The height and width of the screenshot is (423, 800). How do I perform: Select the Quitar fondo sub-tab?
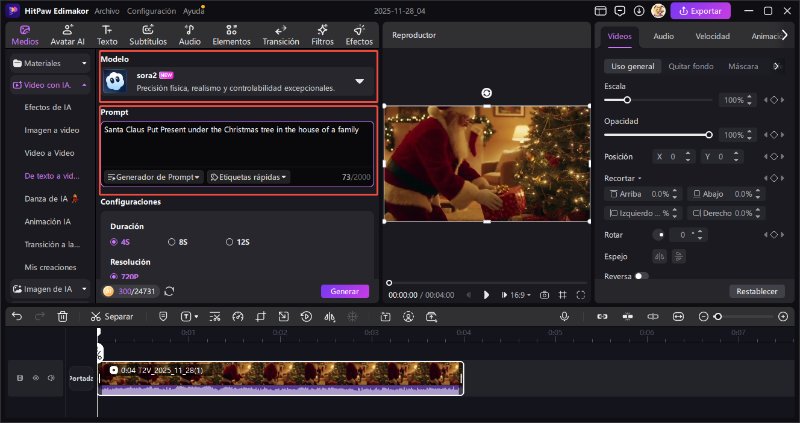coord(691,66)
